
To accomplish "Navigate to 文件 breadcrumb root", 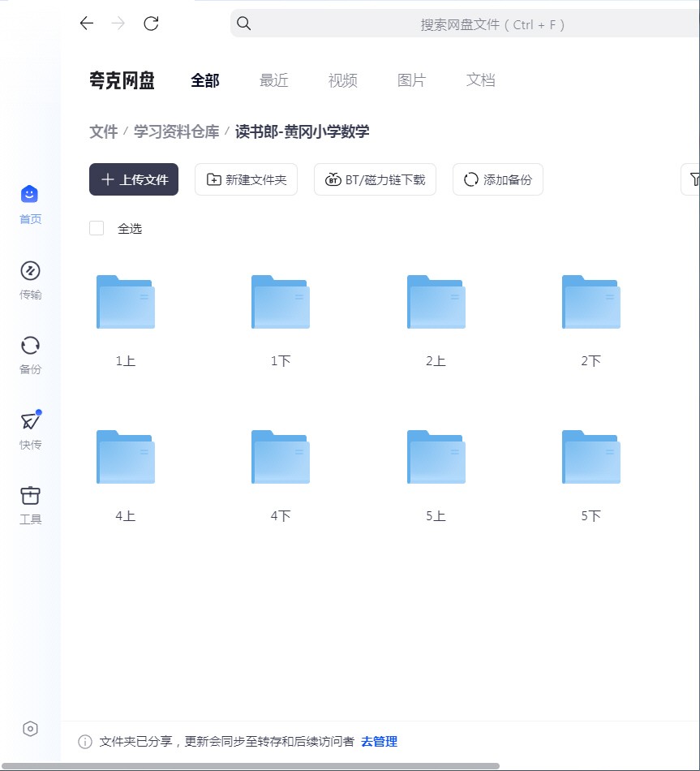I will point(104,131).
